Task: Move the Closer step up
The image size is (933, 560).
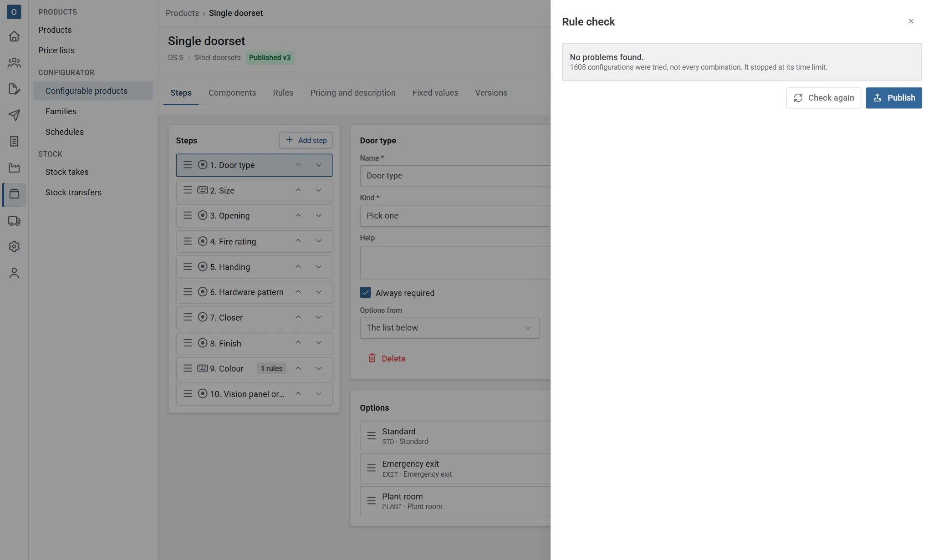Action: [298, 317]
